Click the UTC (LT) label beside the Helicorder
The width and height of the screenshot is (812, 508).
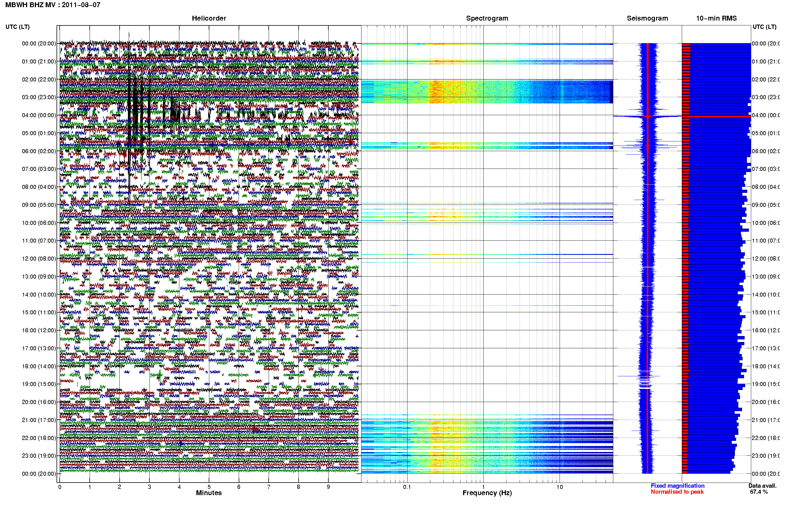17,27
